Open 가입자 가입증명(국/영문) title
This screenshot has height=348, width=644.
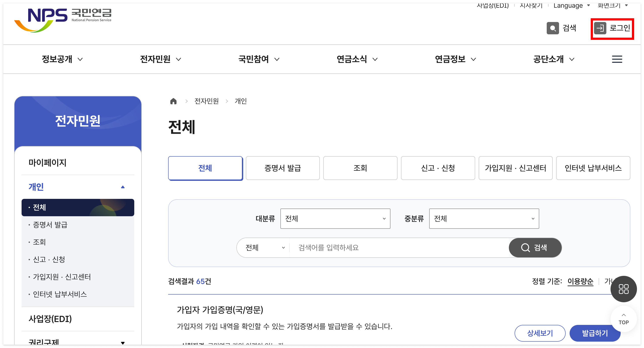point(220,310)
